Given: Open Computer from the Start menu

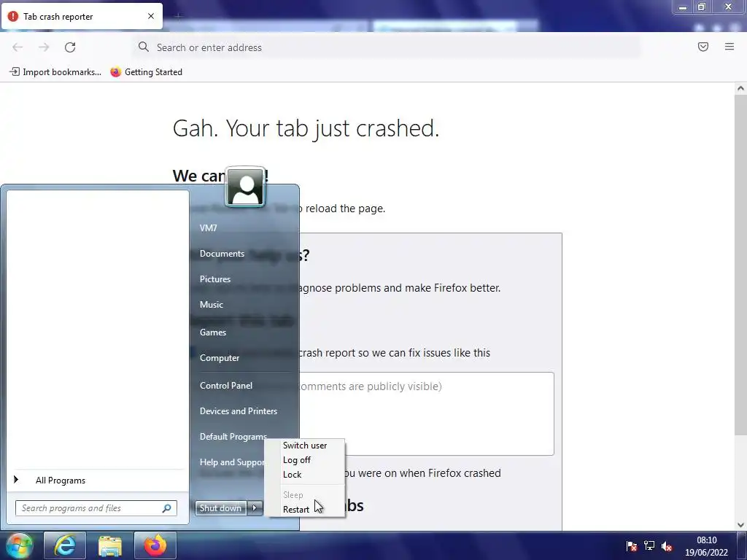Looking at the screenshot, I should click(219, 357).
